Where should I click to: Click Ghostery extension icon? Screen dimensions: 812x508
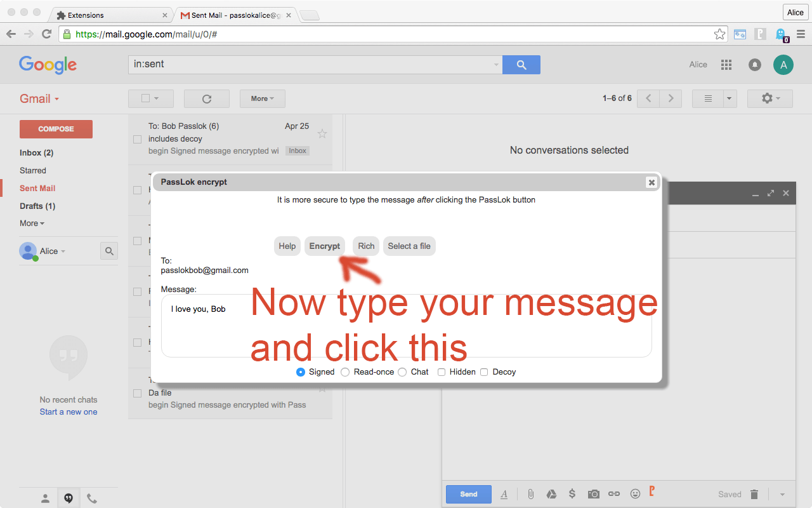coord(781,34)
